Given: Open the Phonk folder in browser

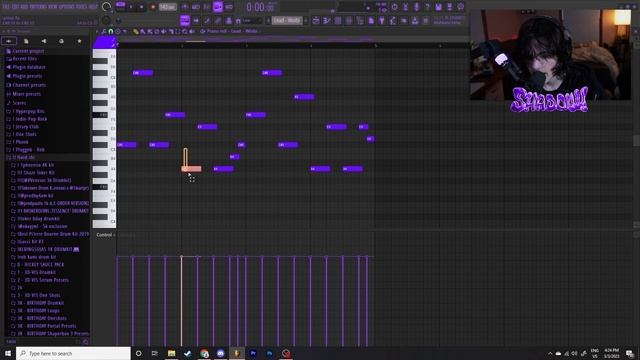Looking at the screenshot, I should [x=20, y=142].
